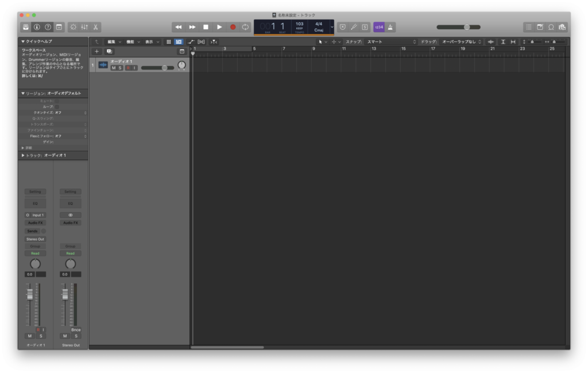Expand the トラック: オーディオ 1 section
588x373 pixels.
point(23,155)
